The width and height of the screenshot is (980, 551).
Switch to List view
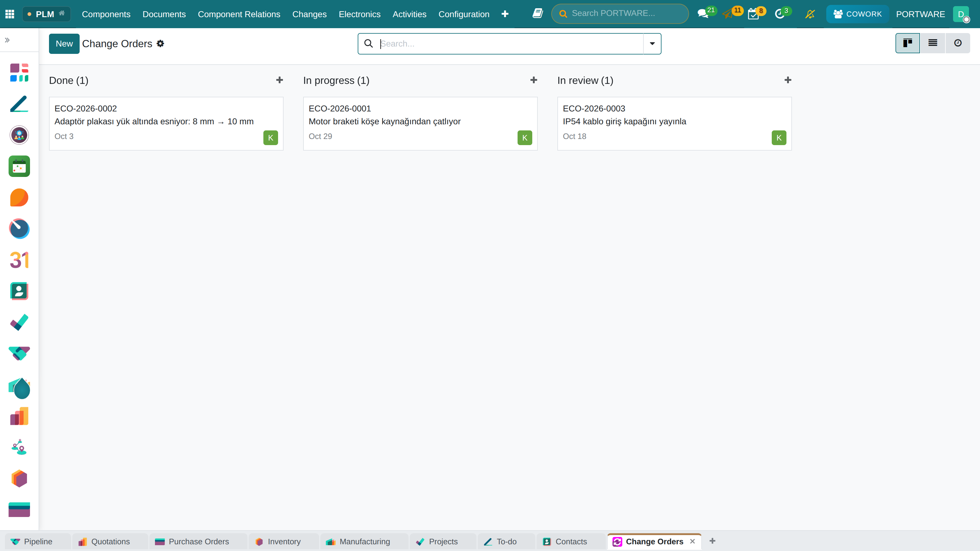pos(933,43)
